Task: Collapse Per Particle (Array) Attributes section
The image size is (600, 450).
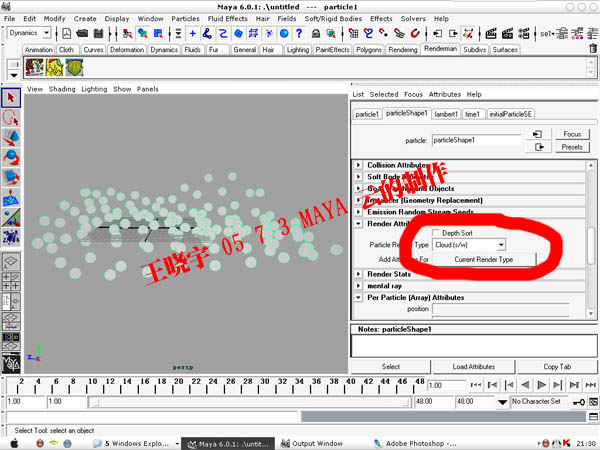Action: tap(358, 297)
